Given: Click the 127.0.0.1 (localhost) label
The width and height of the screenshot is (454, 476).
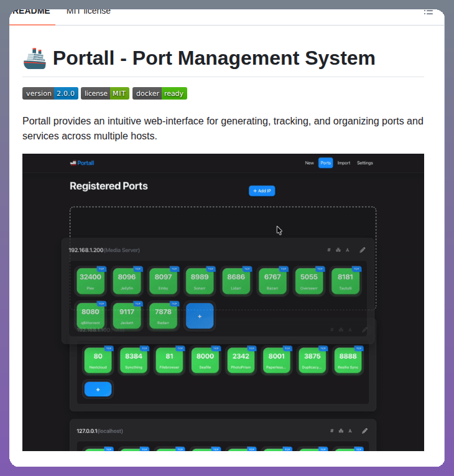Looking at the screenshot, I should point(100,431).
